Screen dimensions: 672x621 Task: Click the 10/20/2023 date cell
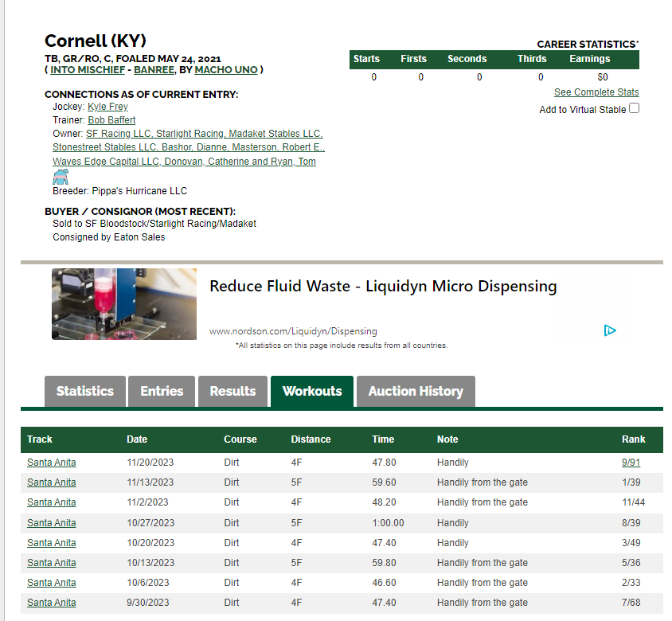(150, 542)
